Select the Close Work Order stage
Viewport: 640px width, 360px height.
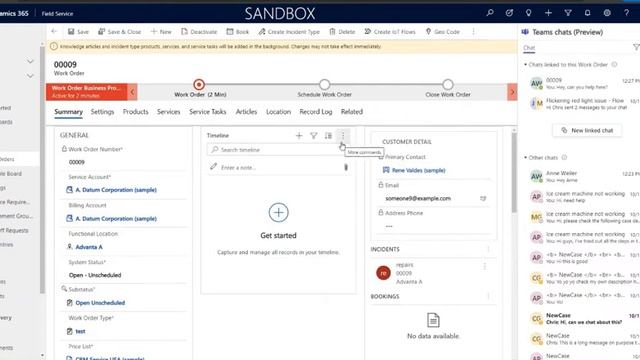coord(448,84)
